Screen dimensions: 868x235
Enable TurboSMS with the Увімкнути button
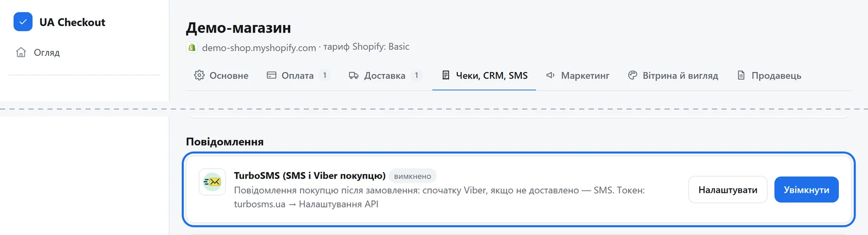[x=806, y=190]
